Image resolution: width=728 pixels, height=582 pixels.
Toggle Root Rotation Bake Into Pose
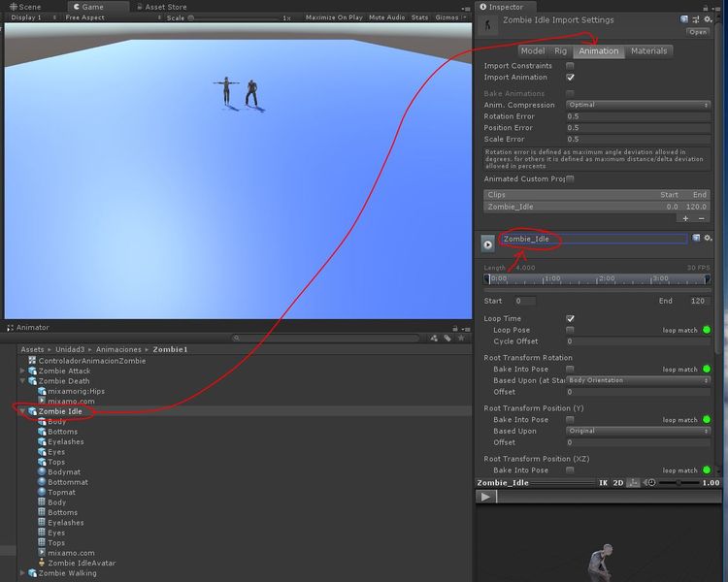[570, 369]
